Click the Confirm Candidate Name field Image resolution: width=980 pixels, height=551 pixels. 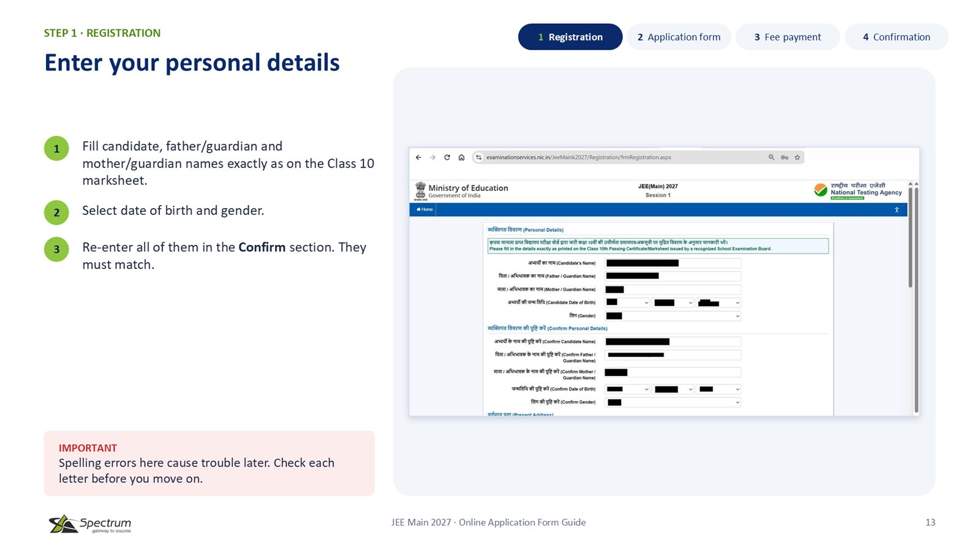click(x=673, y=342)
